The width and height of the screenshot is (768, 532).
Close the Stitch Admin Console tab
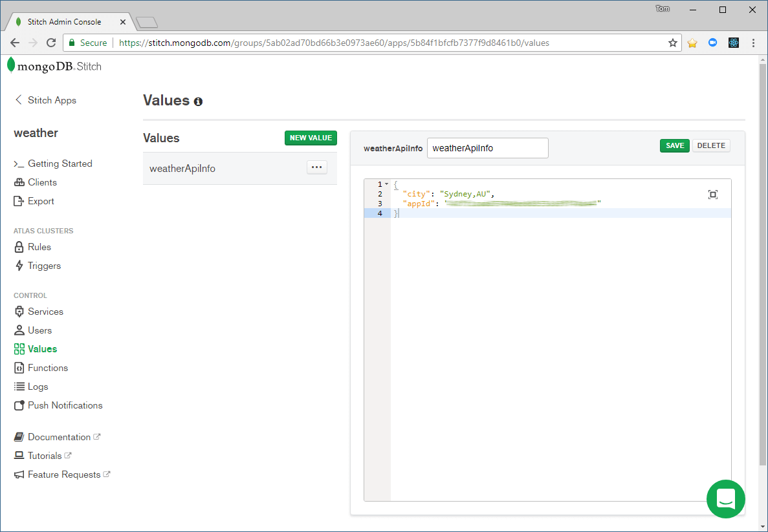tap(122, 22)
